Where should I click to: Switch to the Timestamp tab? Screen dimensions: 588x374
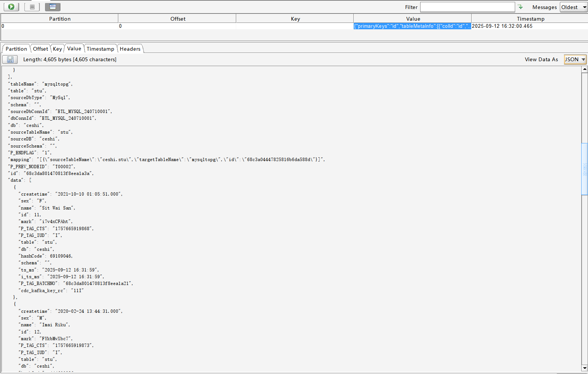(100, 49)
